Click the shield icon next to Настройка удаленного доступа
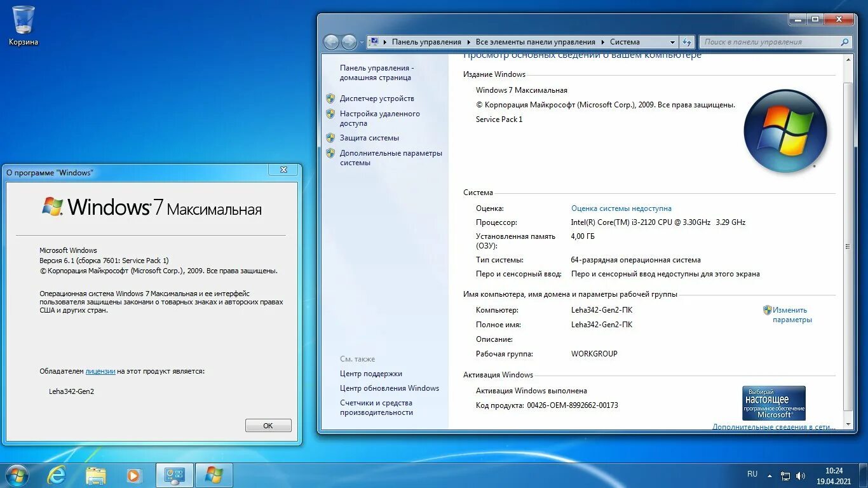The image size is (868, 488). coord(330,114)
